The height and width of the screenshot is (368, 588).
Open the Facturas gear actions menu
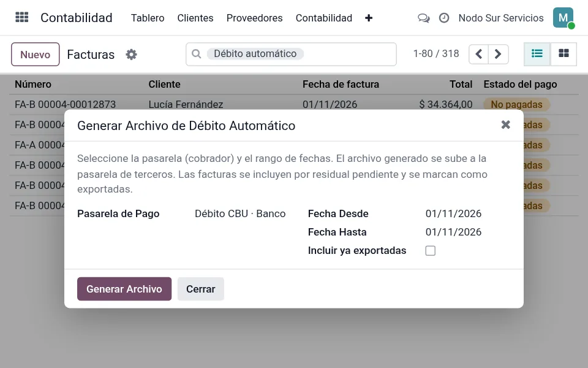(131, 55)
